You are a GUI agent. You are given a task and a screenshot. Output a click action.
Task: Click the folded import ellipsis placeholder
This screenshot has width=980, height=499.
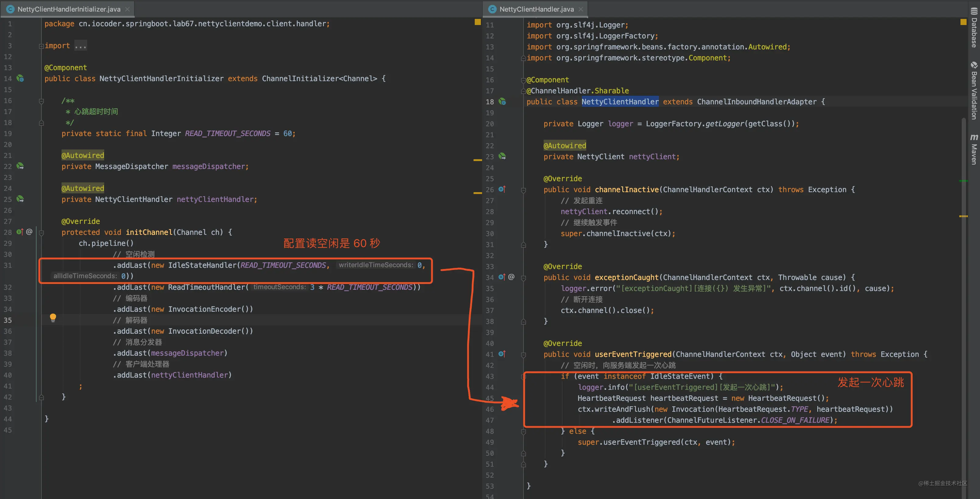coord(81,46)
